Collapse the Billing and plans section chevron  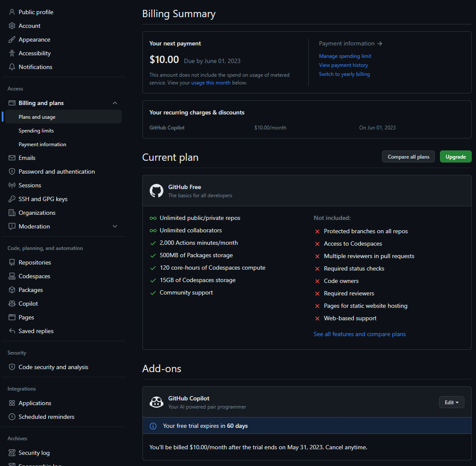[x=115, y=103]
